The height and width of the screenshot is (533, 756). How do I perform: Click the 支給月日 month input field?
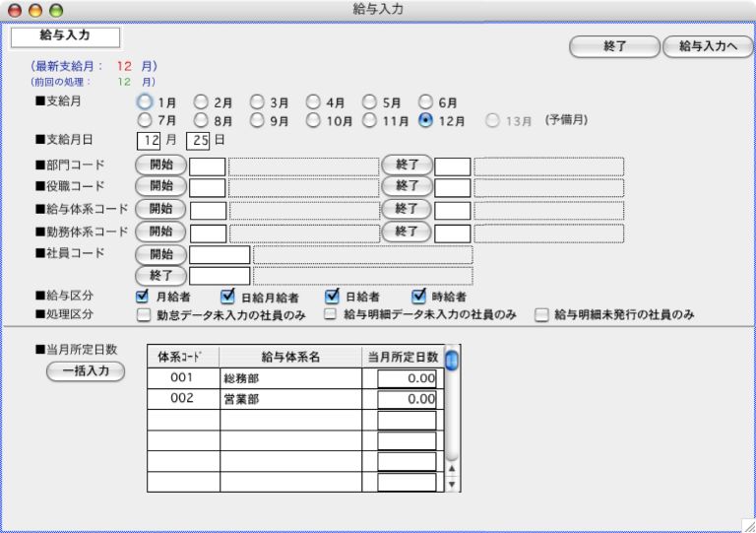(149, 141)
